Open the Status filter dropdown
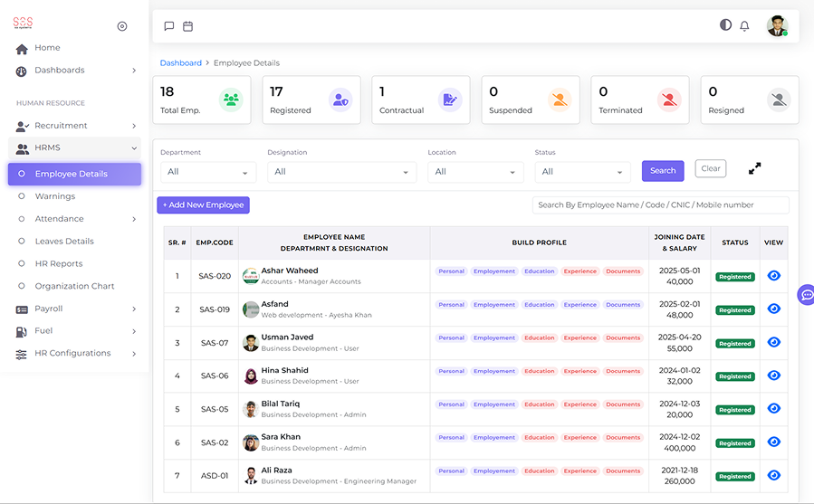 tap(582, 172)
